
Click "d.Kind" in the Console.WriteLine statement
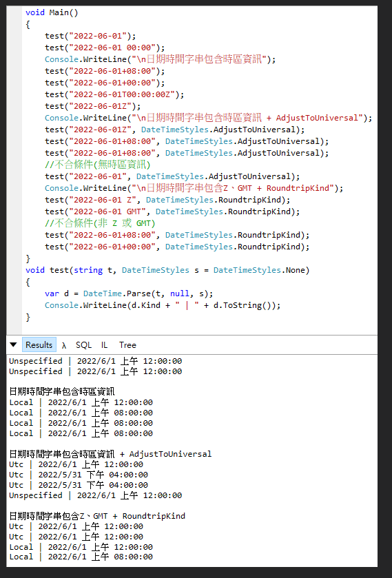pos(145,305)
